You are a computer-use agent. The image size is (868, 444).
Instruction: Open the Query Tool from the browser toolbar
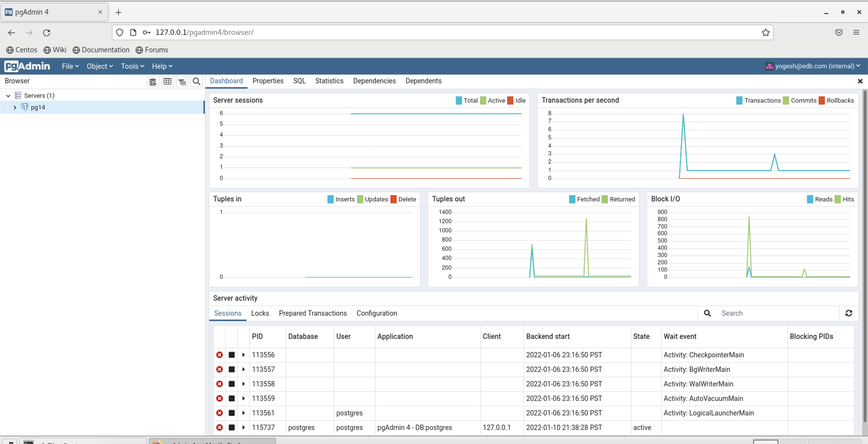[153, 81]
